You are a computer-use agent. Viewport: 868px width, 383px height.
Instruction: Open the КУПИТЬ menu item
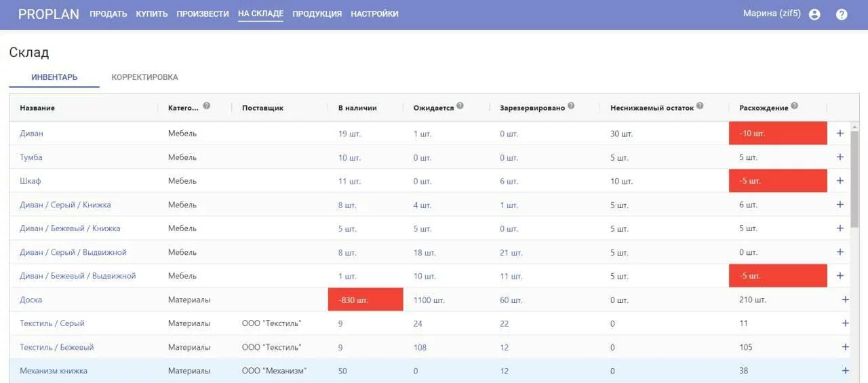(x=152, y=14)
